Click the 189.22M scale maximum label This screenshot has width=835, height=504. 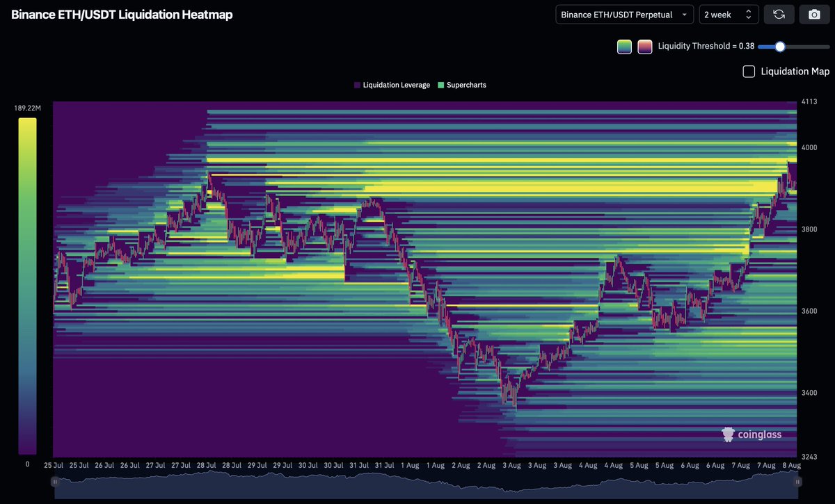point(28,108)
